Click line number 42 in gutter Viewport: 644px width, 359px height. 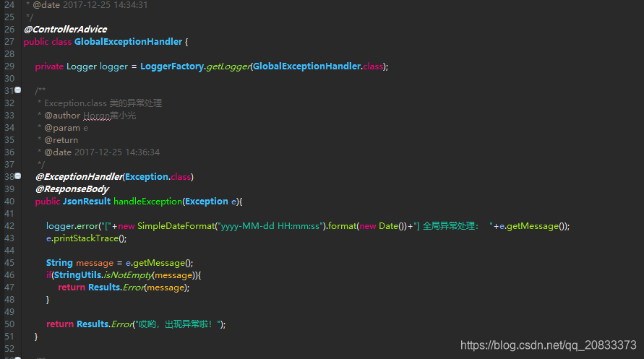point(9,226)
